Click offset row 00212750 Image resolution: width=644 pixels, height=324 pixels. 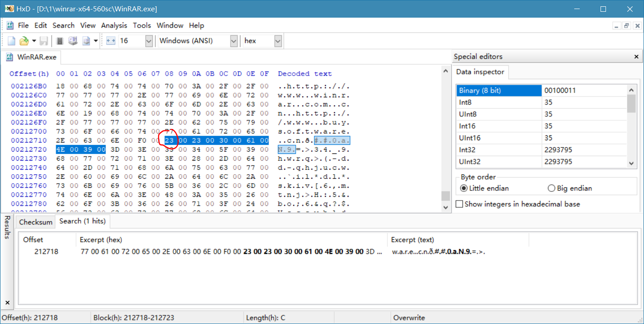(x=29, y=177)
